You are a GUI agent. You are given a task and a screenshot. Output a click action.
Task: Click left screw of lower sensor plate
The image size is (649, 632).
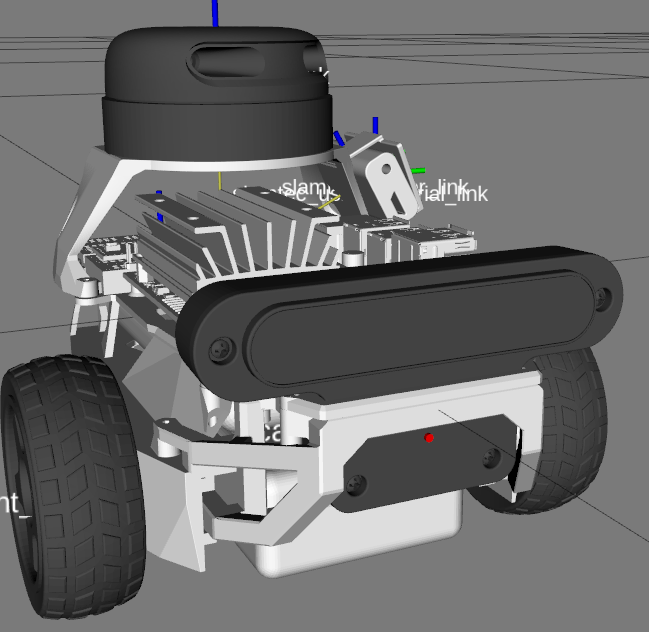357,486
